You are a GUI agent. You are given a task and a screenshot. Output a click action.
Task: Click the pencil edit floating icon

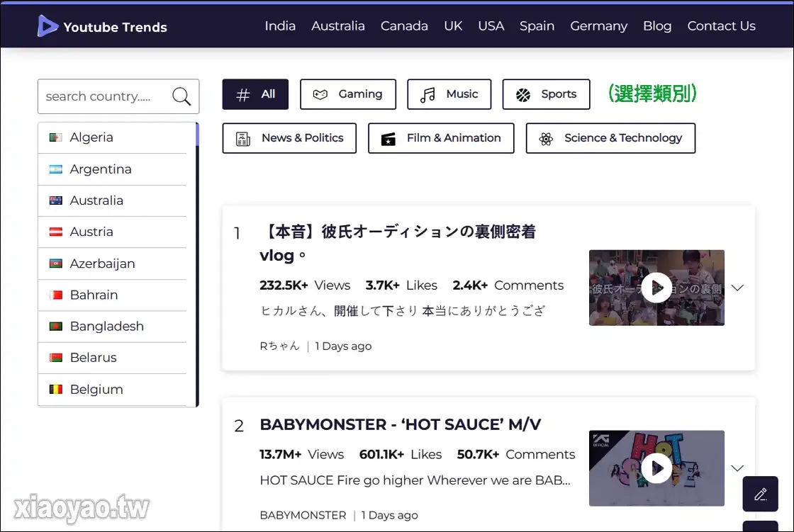point(760,494)
